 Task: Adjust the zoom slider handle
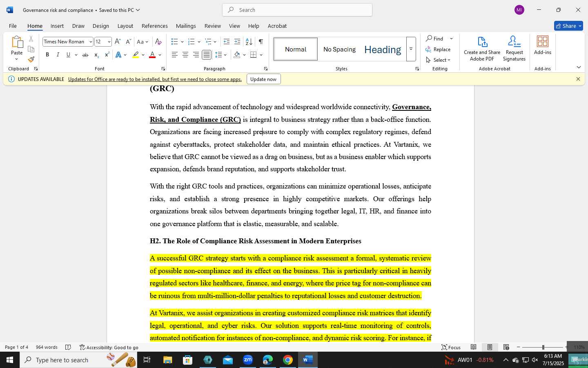tap(543, 347)
